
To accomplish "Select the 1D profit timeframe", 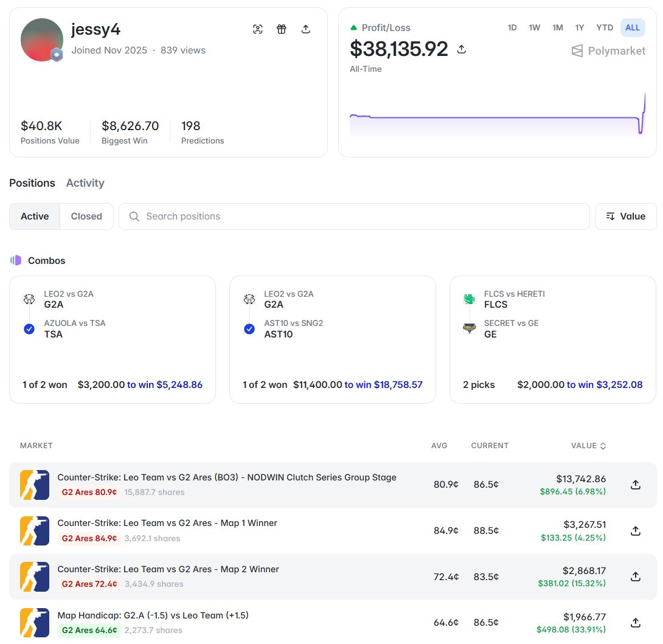I will 512,27.
